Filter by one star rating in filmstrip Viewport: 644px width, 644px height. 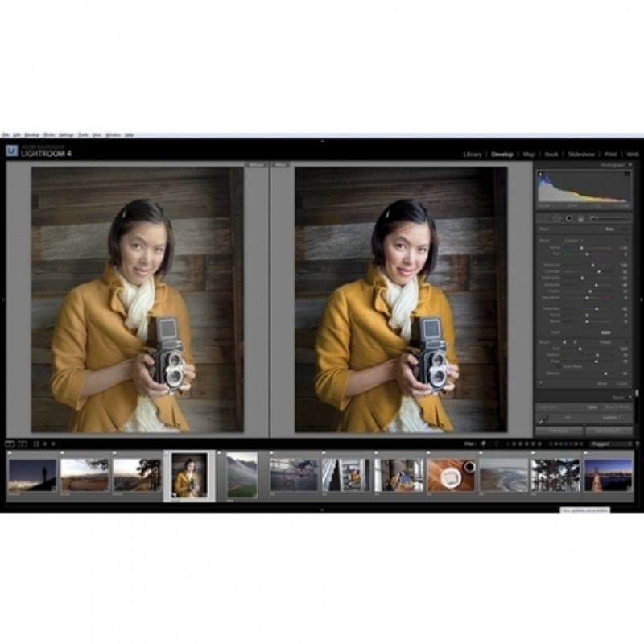[x=514, y=444]
